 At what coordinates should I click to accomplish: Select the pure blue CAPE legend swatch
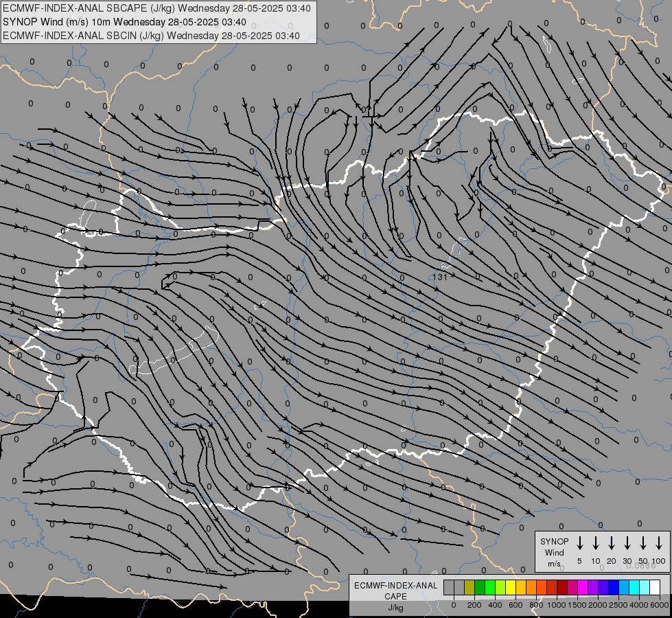click(613, 588)
